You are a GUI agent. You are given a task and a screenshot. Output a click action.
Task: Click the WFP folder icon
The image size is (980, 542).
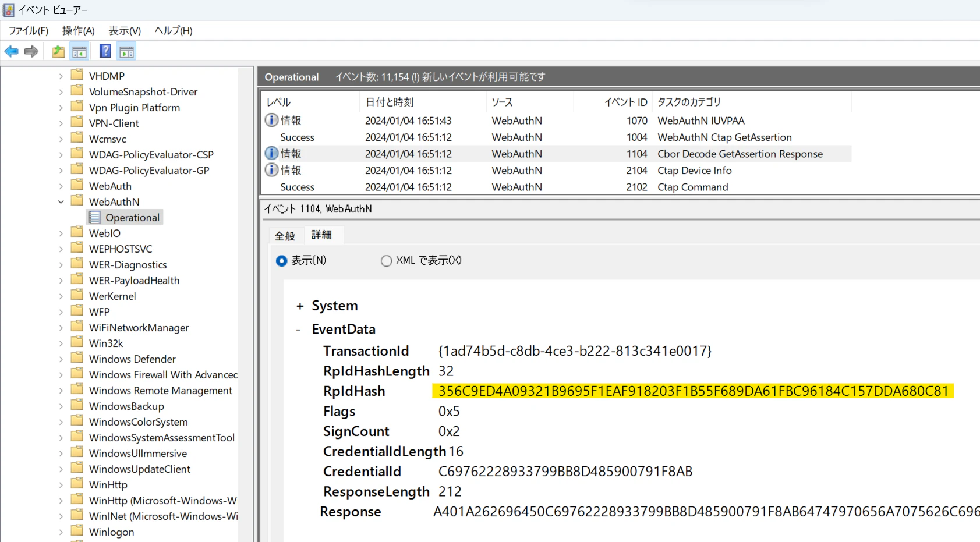(x=77, y=311)
